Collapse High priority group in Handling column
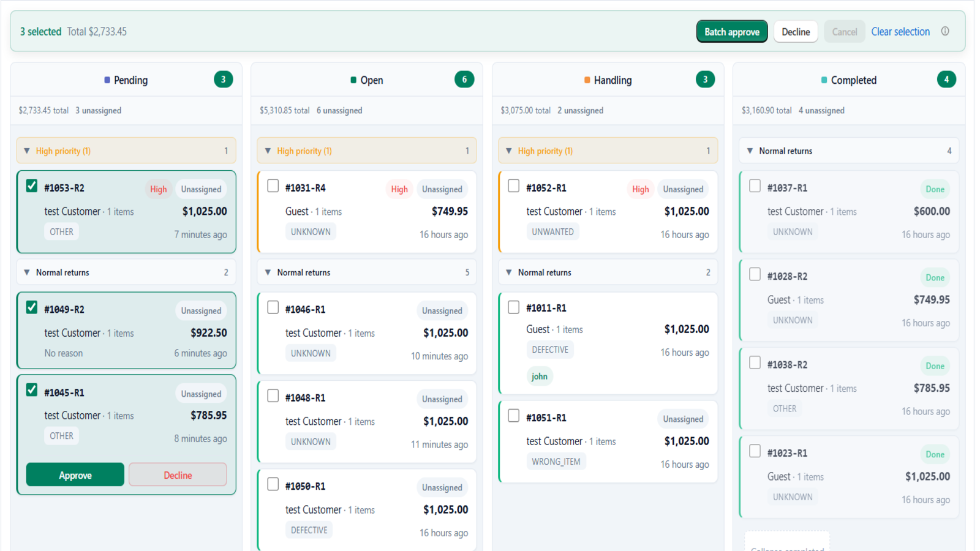The image size is (980, 551). pyautogui.click(x=608, y=151)
